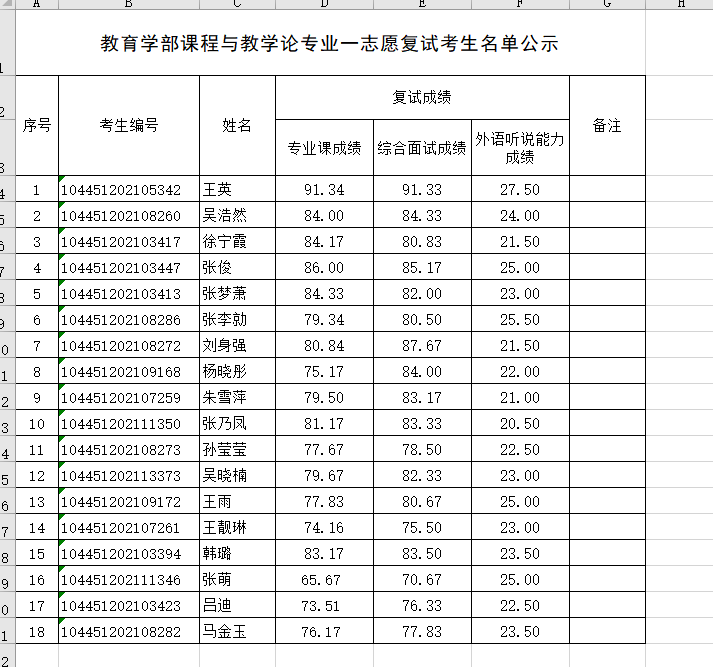The height and width of the screenshot is (667, 713).
Task: Select the 姓名 header cell
Action: 237,126
